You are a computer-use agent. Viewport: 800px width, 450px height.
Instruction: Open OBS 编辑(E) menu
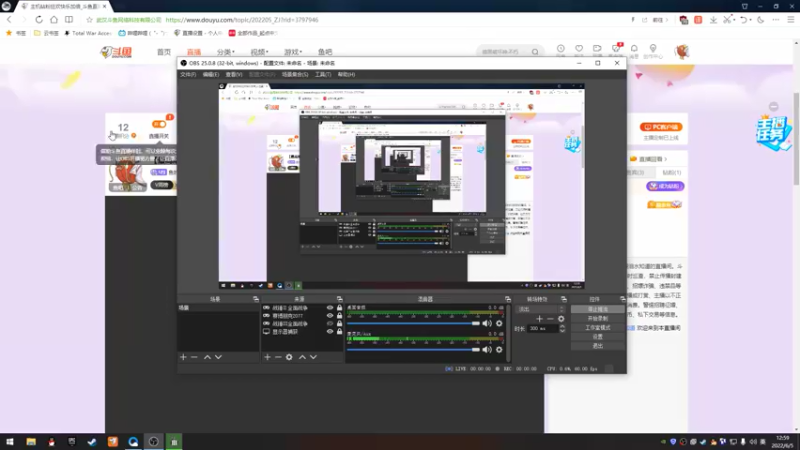[x=211, y=74]
